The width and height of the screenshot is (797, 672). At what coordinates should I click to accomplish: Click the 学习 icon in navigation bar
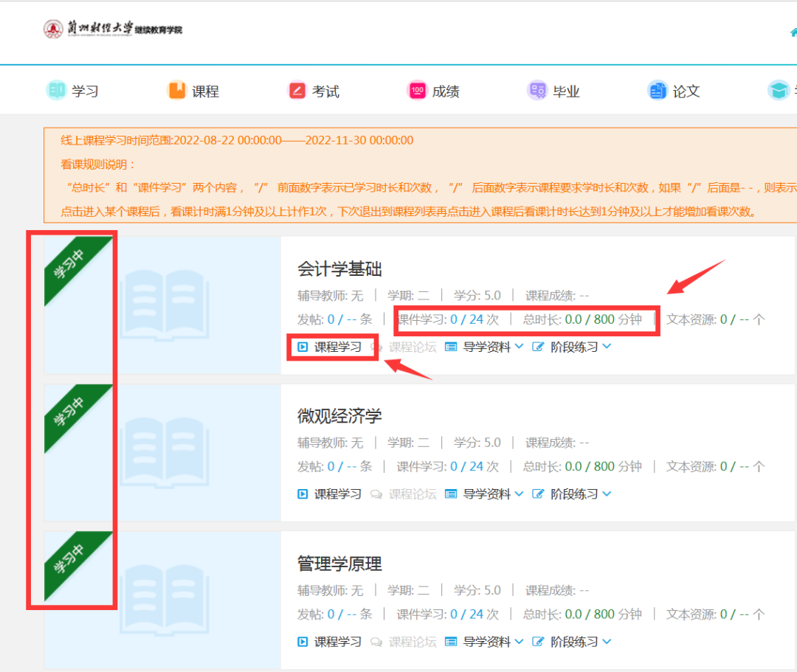(x=56, y=91)
